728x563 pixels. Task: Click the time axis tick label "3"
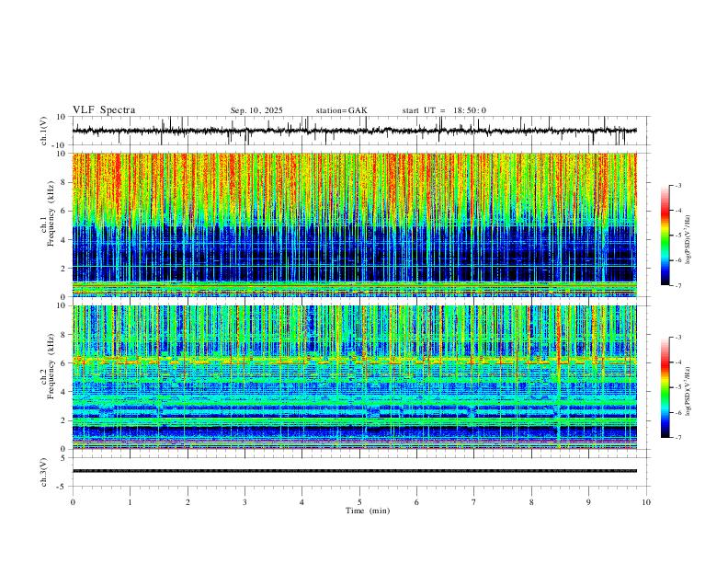coord(245,502)
